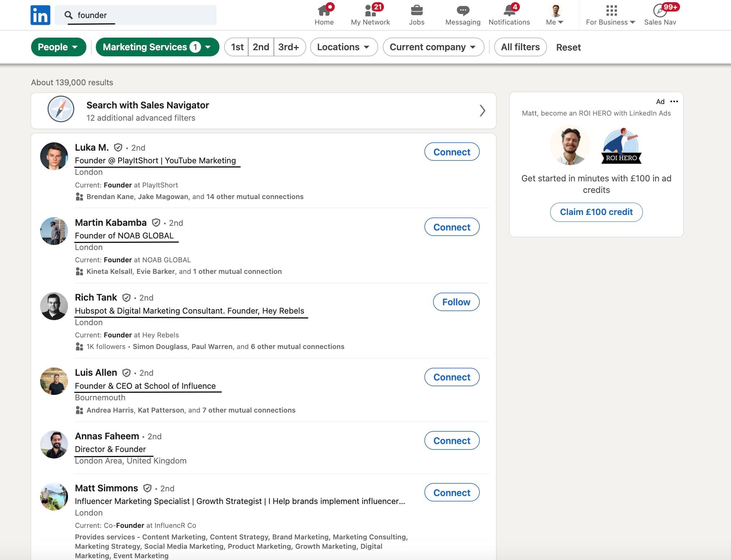This screenshot has width=731, height=560.
Task: Open the Marketing Services filter dropdown
Action: (157, 47)
